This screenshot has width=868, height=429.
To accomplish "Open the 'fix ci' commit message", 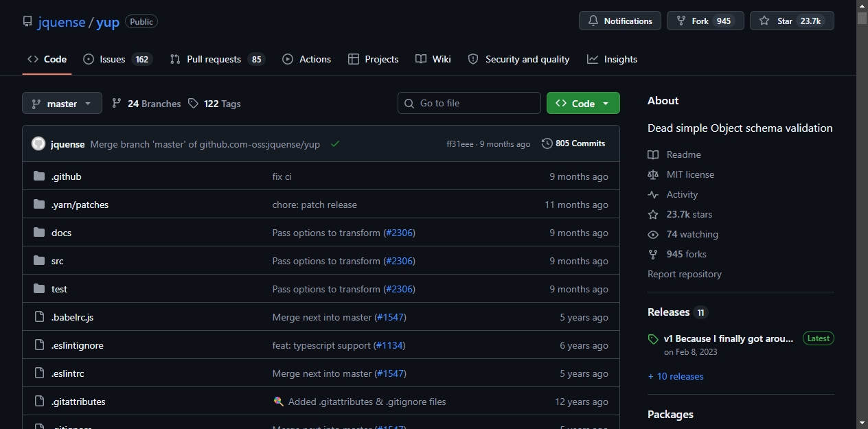I will 282,176.
